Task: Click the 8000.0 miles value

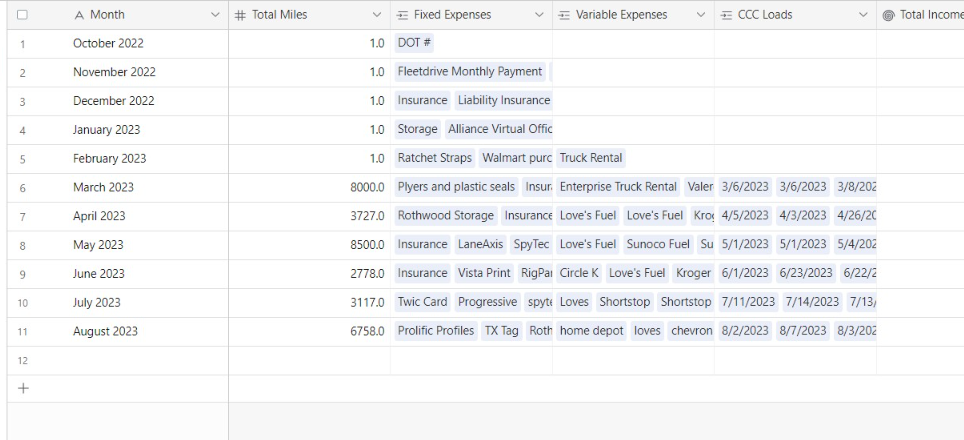Action: [367, 187]
